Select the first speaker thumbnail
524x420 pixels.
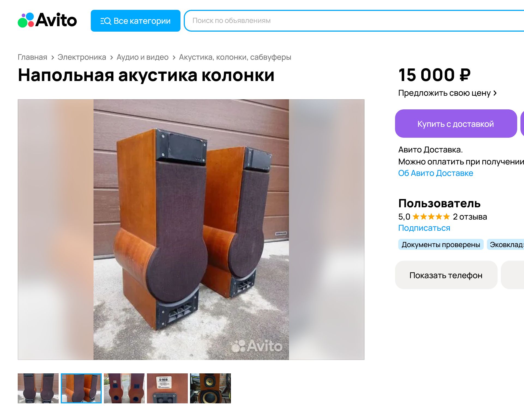(38, 388)
